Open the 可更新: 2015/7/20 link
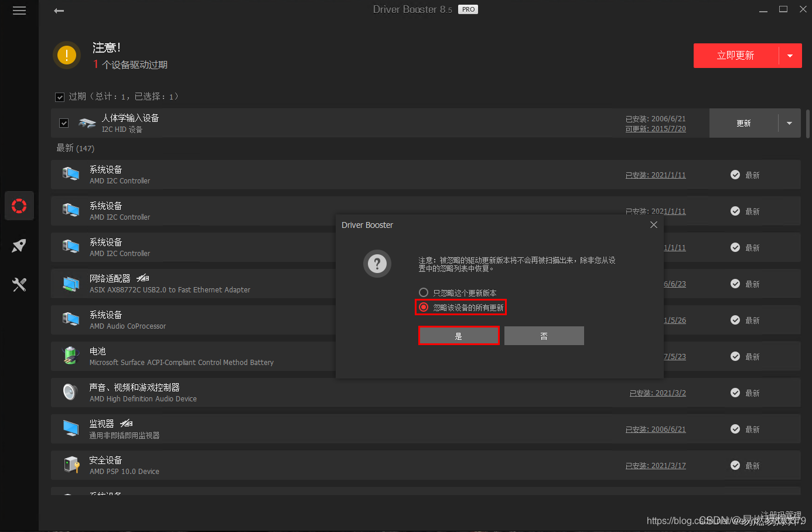The height and width of the screenshot is (532, 812). tap(656, 129)
